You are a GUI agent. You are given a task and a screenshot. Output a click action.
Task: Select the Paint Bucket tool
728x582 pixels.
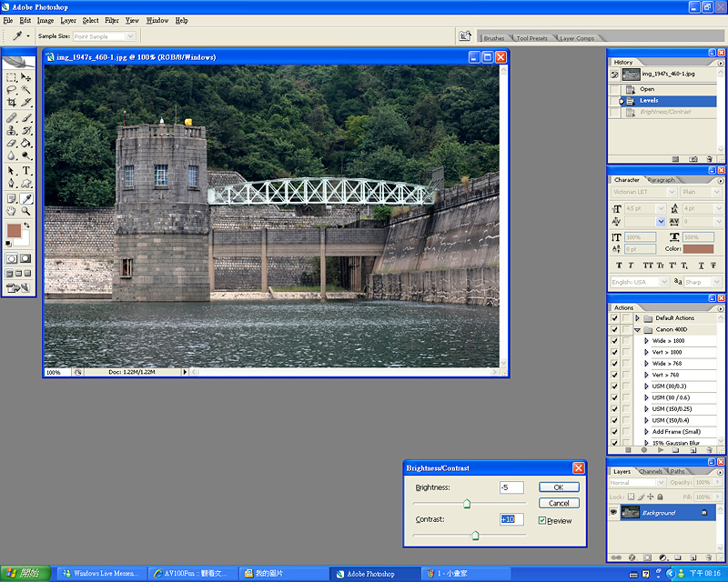tap(26, 143)
